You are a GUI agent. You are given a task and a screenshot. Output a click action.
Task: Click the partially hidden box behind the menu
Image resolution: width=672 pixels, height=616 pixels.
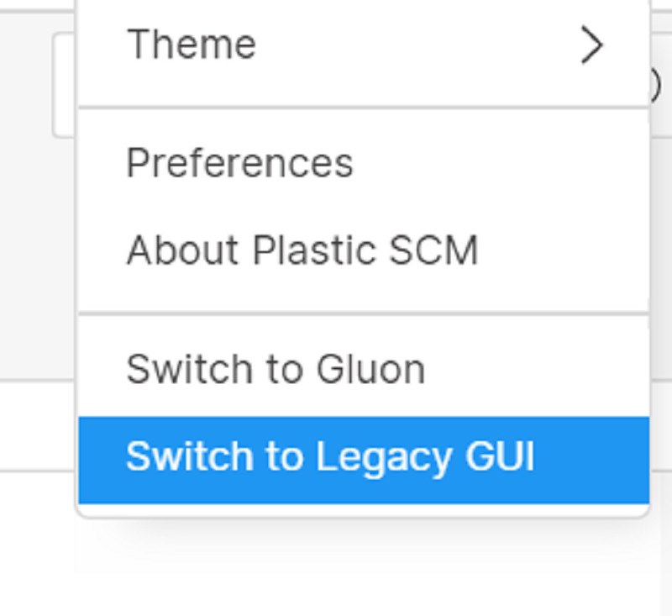(64, 84)
